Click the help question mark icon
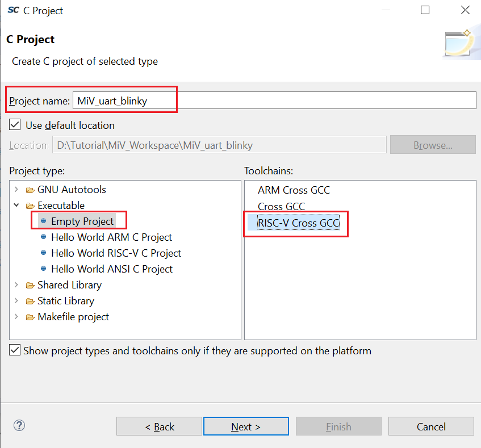Viewport: 481px width, 448px height. tap(19, 425)
